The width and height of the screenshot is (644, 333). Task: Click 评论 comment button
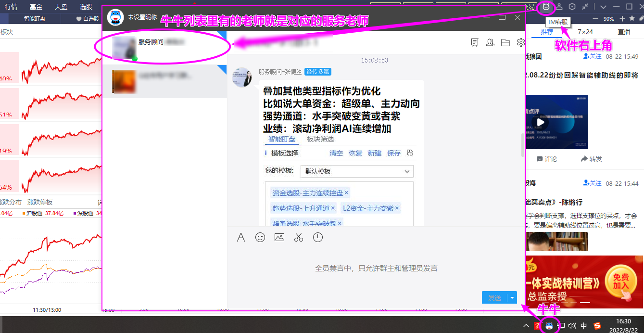[547, 159]
